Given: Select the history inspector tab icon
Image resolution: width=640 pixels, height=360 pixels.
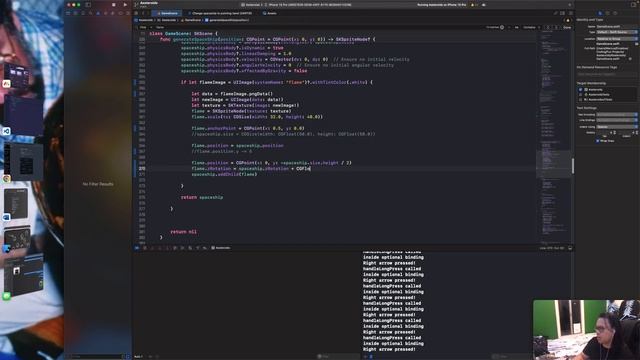Looking at the screenshot, I should point(607,13).
